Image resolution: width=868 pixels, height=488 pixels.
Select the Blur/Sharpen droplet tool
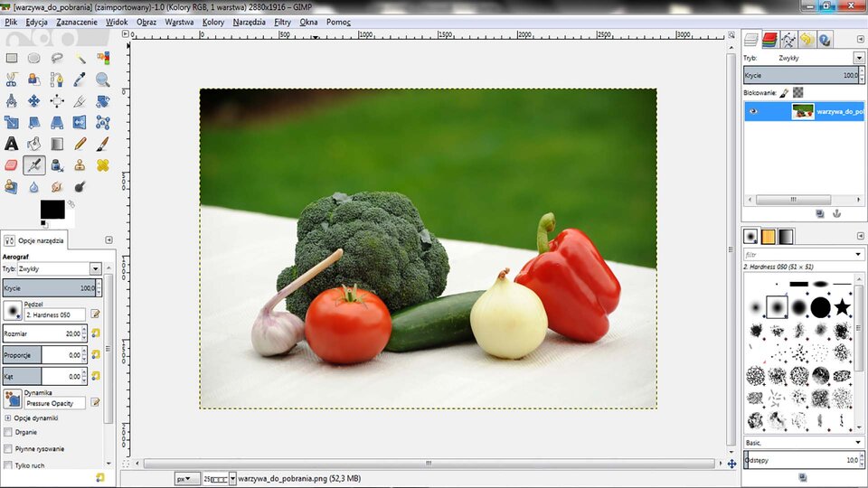click(33, 187)
